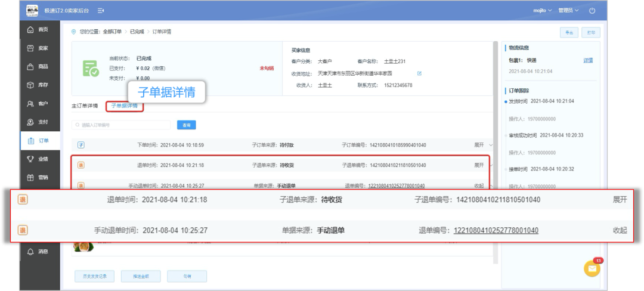Image resolution: width=644 pixels, height=291 pixels.
Task: Click the yellow mail notification bubble
Action: pos(592,269)
